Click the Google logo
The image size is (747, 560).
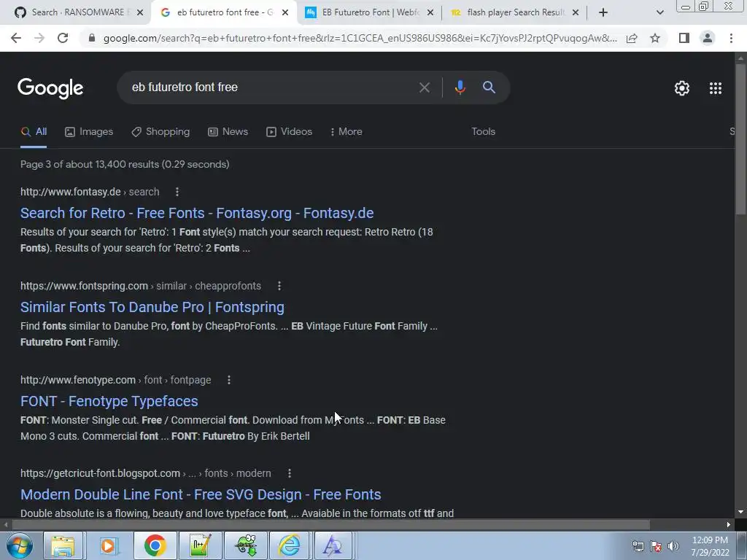click(50, 88)
